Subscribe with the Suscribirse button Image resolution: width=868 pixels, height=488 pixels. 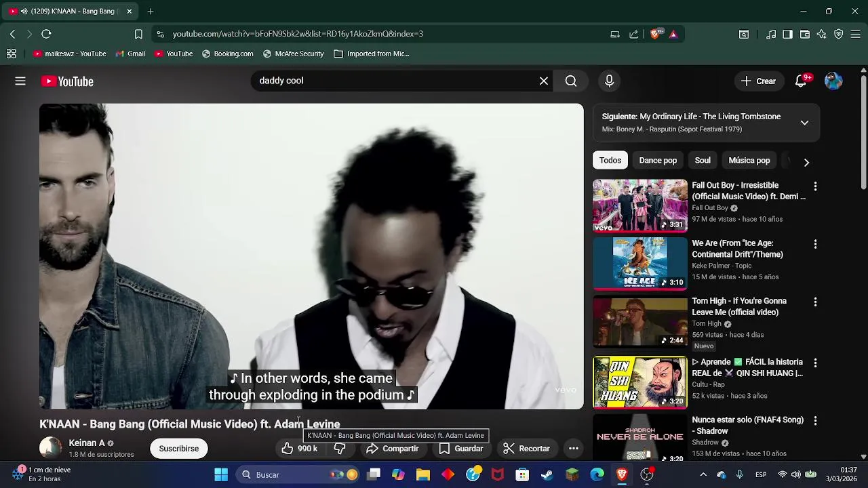pos(179,449)
